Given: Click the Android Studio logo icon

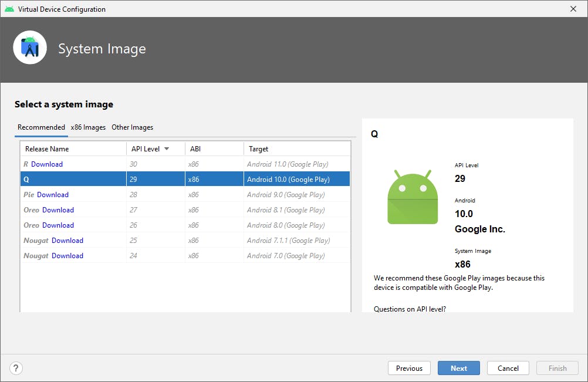Looking at the screenshot, I should [30, 48].
